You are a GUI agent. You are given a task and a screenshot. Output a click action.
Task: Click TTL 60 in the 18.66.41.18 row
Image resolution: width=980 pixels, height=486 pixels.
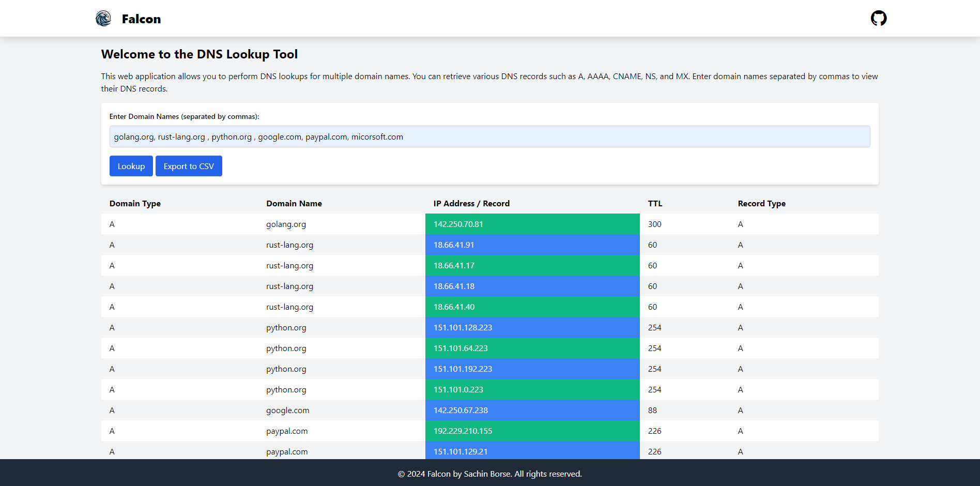(x=652, y=286)
